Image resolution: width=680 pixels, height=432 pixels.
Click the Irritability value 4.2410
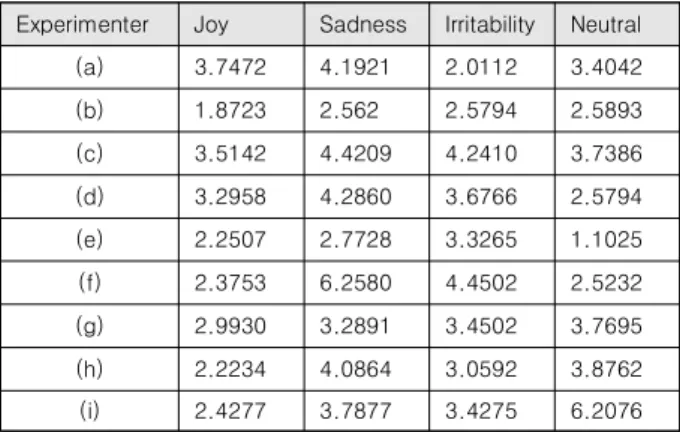click(x=481, y=154)
